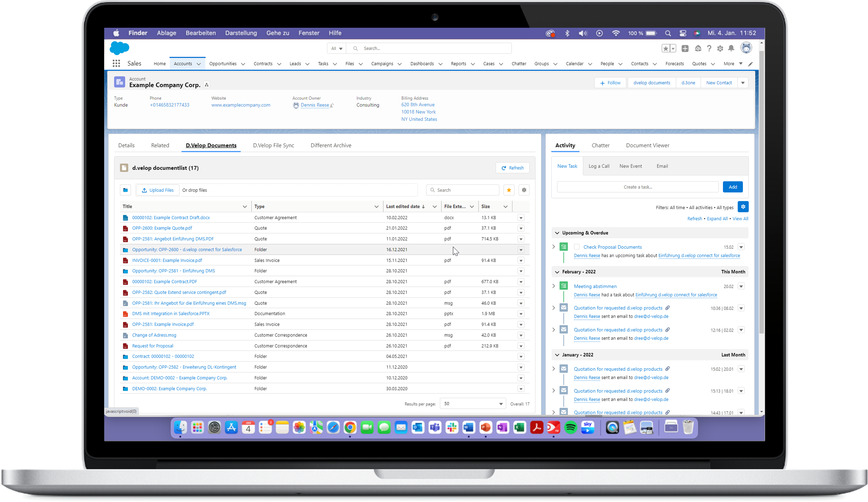Open the notifications bell icon

coord(731,48)
